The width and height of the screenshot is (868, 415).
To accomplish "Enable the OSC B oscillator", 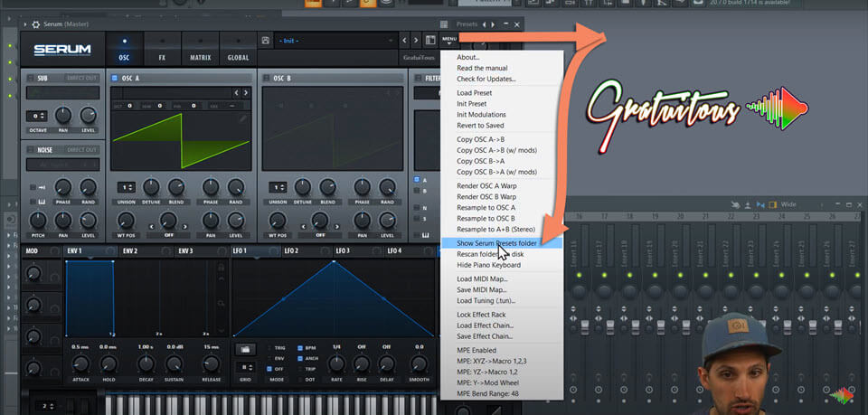I will click(x=267, y=79).
